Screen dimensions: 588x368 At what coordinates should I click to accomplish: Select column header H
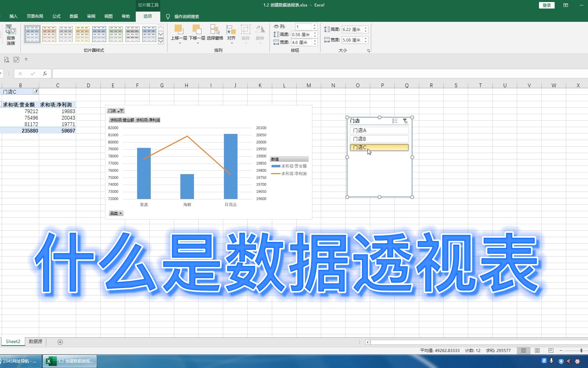pyautogui.click(x=186, y=85)
